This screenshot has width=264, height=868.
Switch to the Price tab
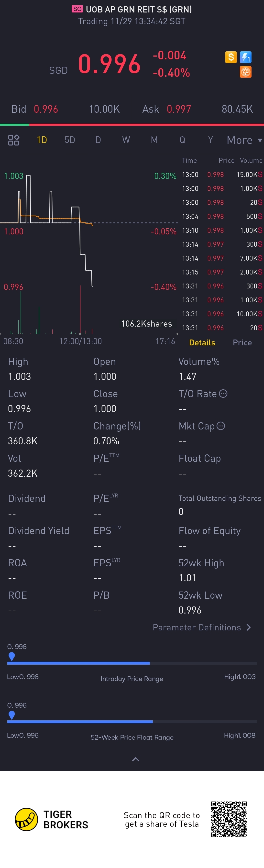coord(242,343)
